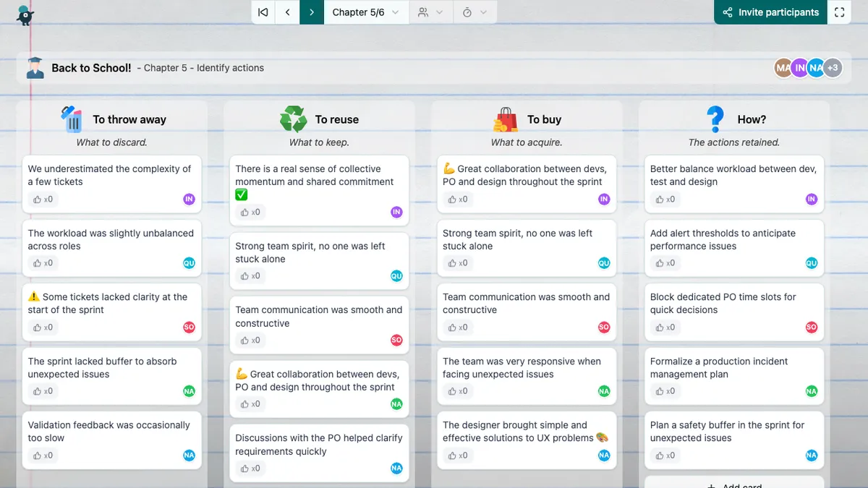
Task: Click the monster logo in top-left corner
Action: click(x=25, y=14)
